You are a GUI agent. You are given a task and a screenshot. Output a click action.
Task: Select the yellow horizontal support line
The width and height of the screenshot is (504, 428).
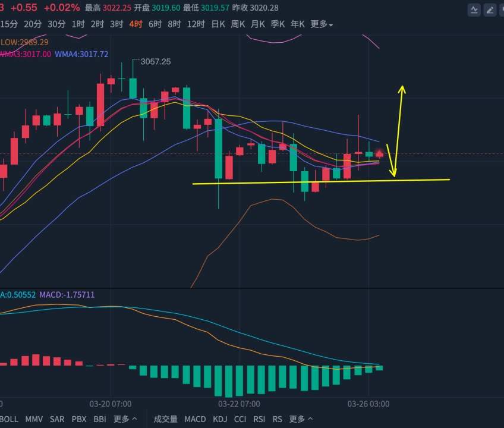click(321, 182)
